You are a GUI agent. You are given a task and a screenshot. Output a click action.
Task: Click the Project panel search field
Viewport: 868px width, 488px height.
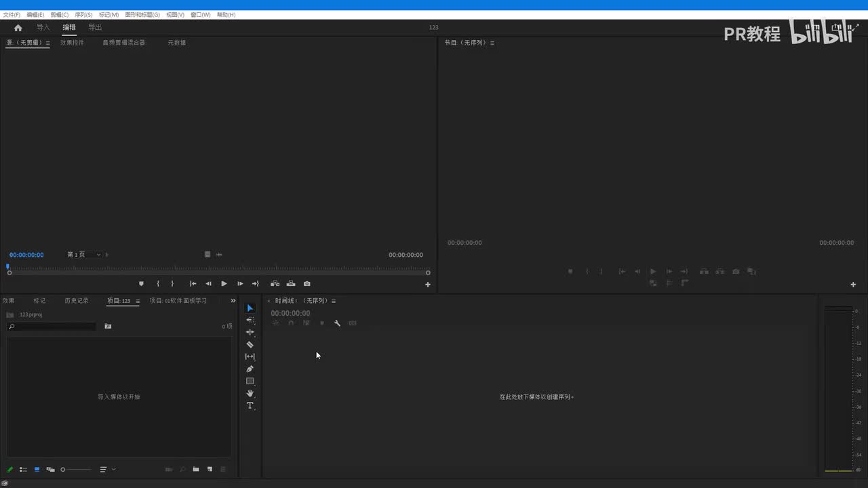[x=52, y=327]
